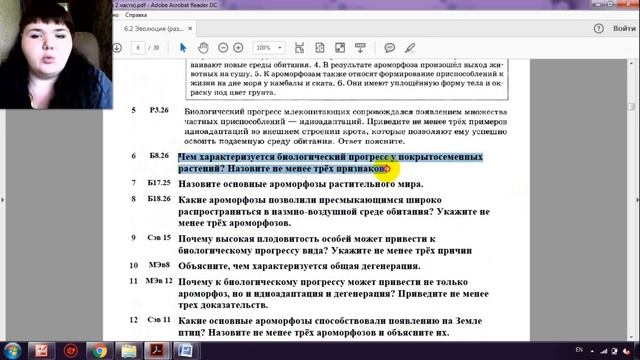Image resolution: width=640 pixels, height=360 pixels.
Task: Click the highlighted question 6 text
Action: tap(330, 162)
